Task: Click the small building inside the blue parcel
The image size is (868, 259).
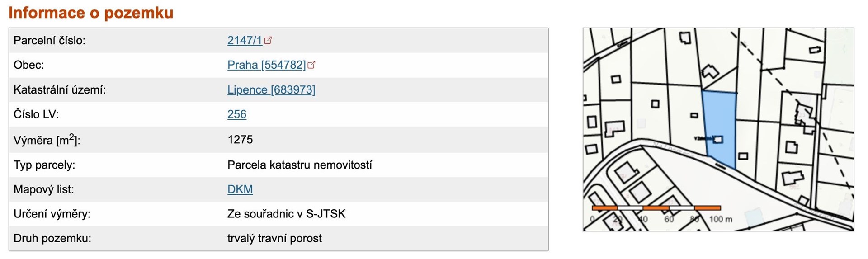Action: [718, 139]
